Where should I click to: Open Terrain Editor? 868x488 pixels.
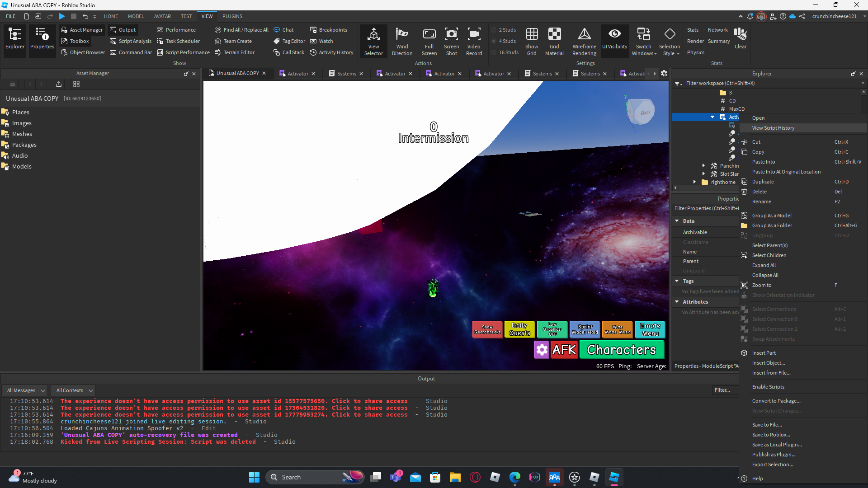(x=235, y=52)
